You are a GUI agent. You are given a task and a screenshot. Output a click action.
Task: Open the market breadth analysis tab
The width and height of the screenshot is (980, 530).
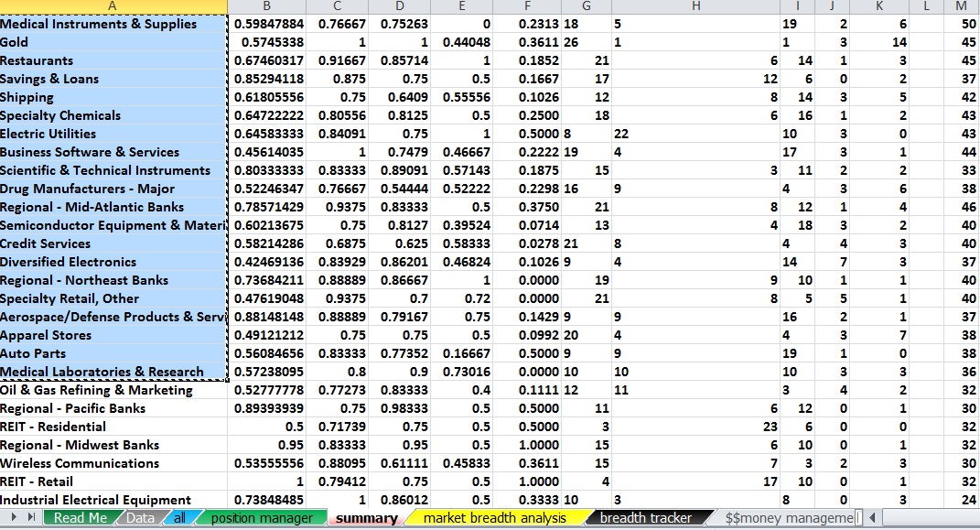click(495, 517)
